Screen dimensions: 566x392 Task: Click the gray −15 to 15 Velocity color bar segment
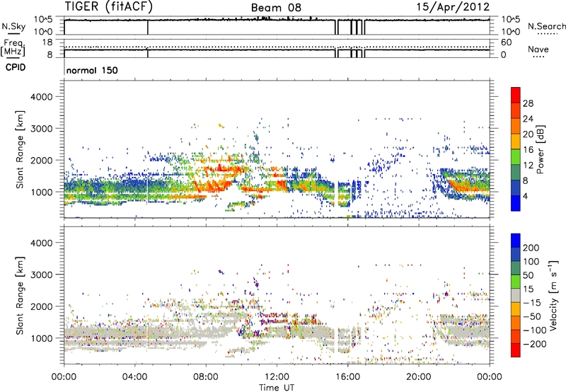pyautogui.click(x=516, y=295)
